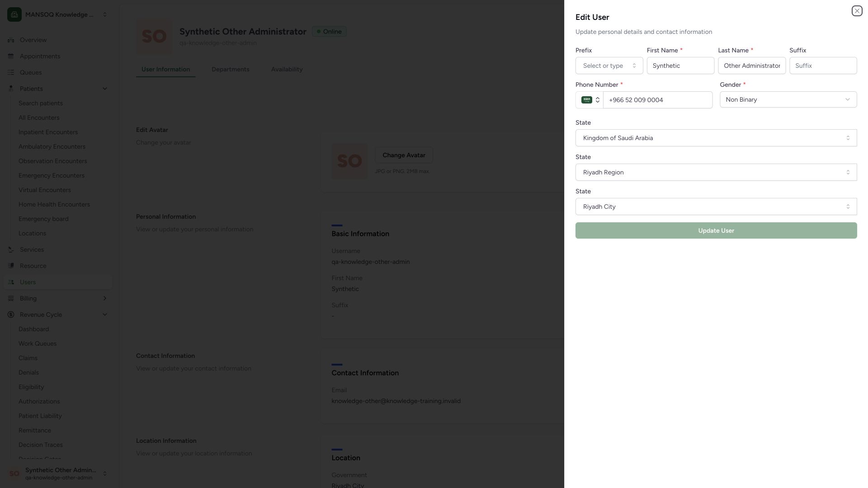868x488 pixels.
Task: Click the Overview sidebar icon
Action: 11,40
